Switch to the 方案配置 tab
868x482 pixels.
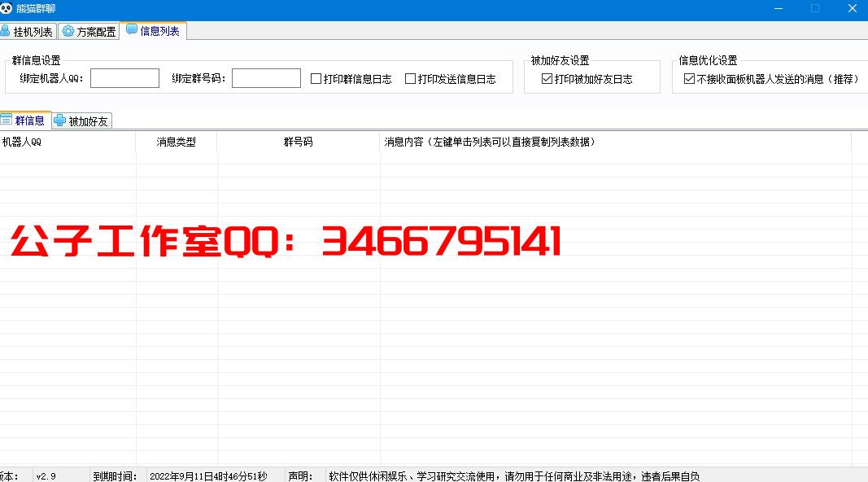pos(89,32)
